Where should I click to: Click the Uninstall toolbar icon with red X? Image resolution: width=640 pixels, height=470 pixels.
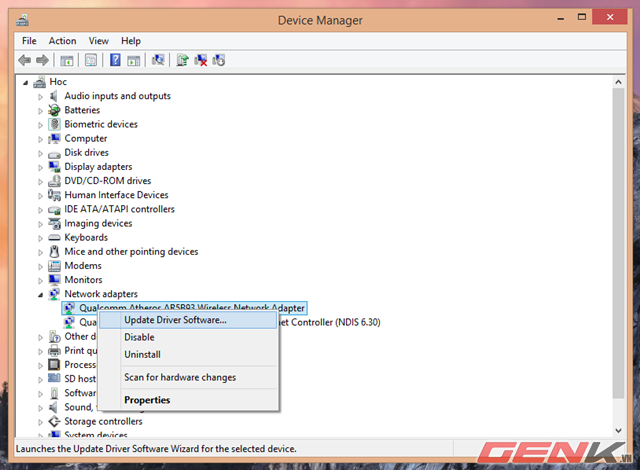click(201, 60)
